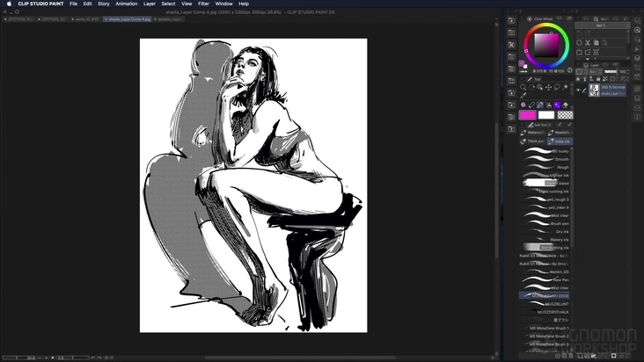Open the Select menu
Image resolution: width=644 pixels, height=362 pixels.
coord(168,4)
